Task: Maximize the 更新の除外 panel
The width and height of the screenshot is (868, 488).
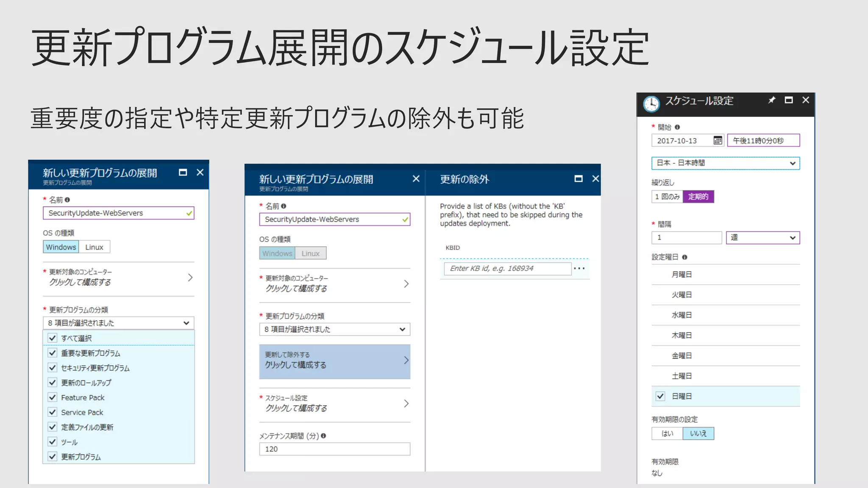Action: 578,179
